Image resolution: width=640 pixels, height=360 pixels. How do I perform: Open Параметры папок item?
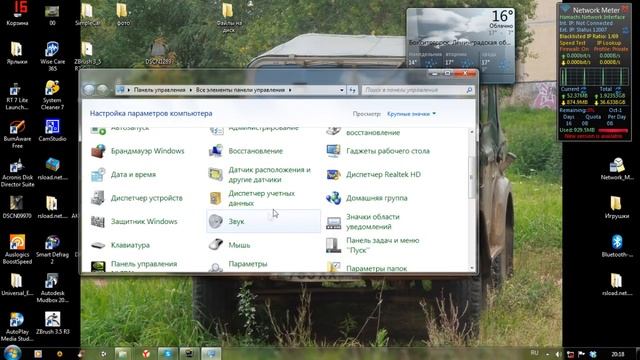[x=367, y=268]
